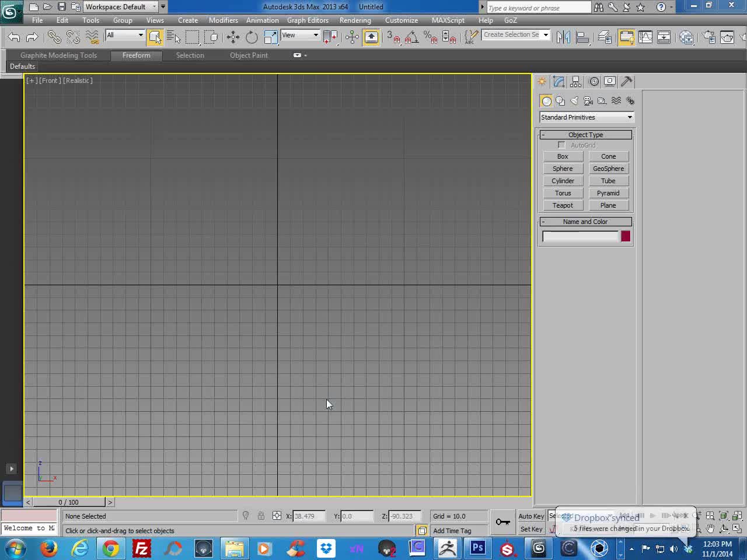Click the Select Object arrow tool
Screen dimensions: 747x560
155,37
